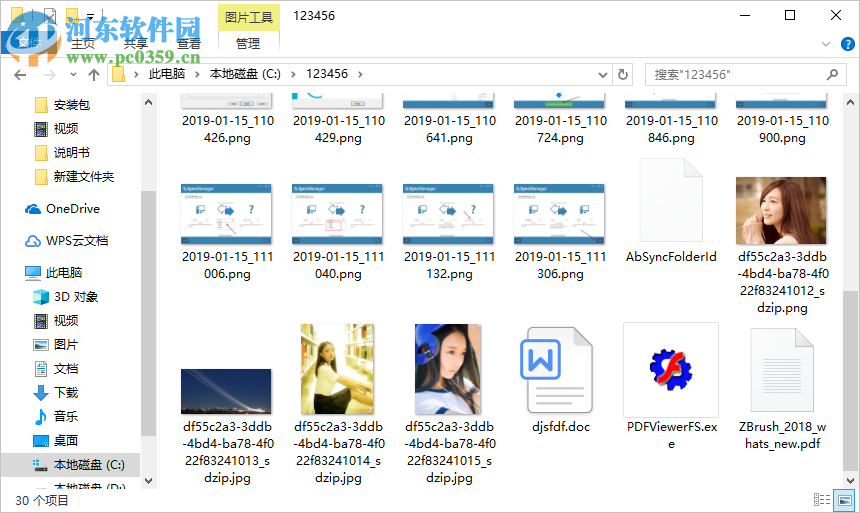Select file 2019-01-15_110426.png

point(228,129)
